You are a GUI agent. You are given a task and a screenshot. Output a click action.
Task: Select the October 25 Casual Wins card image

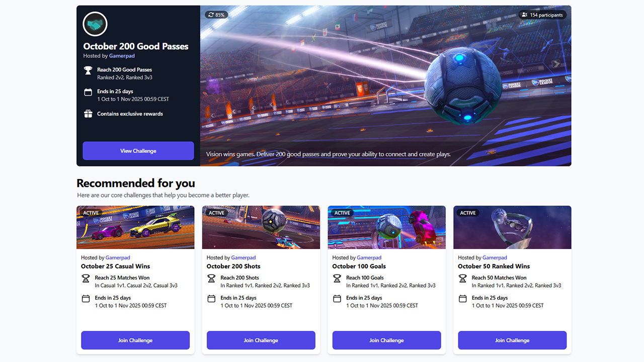coord(135,227)
